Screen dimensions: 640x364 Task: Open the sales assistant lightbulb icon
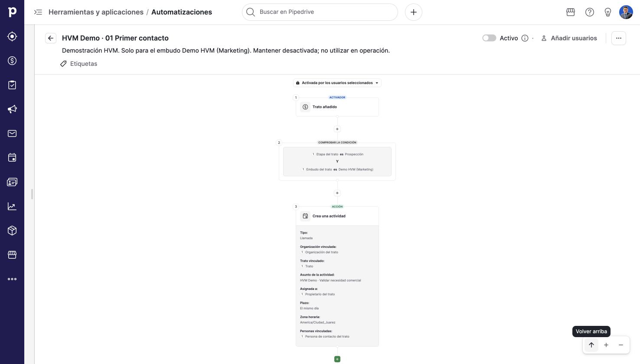607,12
